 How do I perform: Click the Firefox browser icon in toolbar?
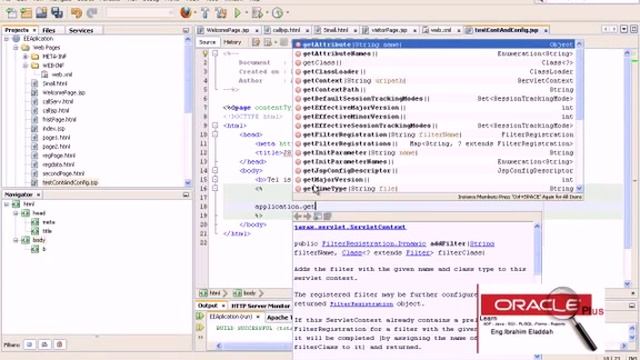pyautogui.click(x=186, y=13)
